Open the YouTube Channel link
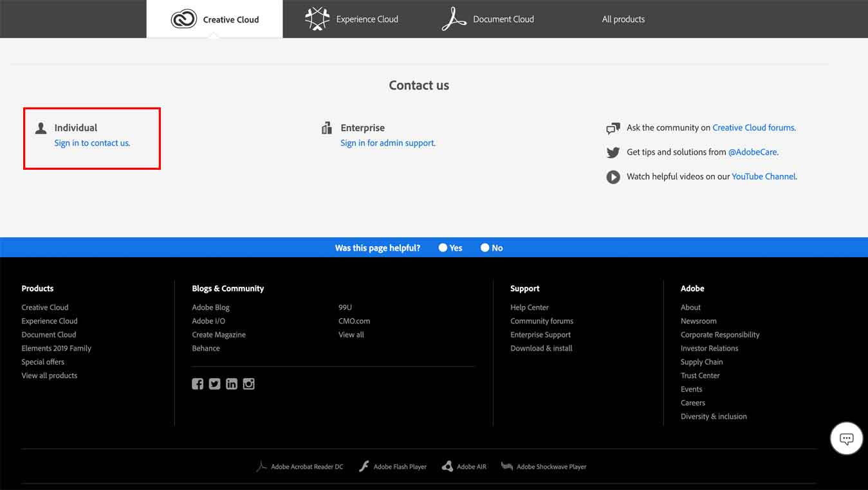 point(763,176)
